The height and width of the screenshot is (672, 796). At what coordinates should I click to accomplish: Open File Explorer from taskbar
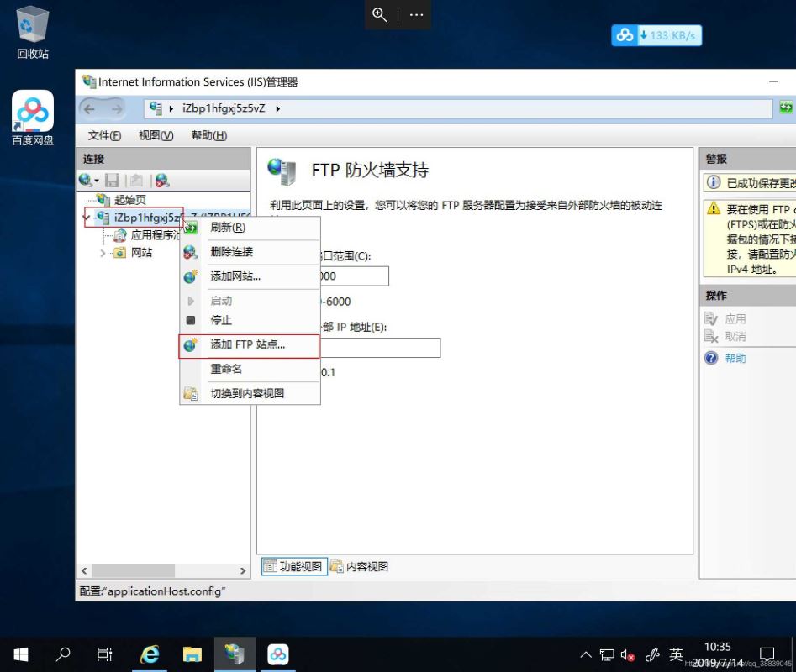point(192,654)
